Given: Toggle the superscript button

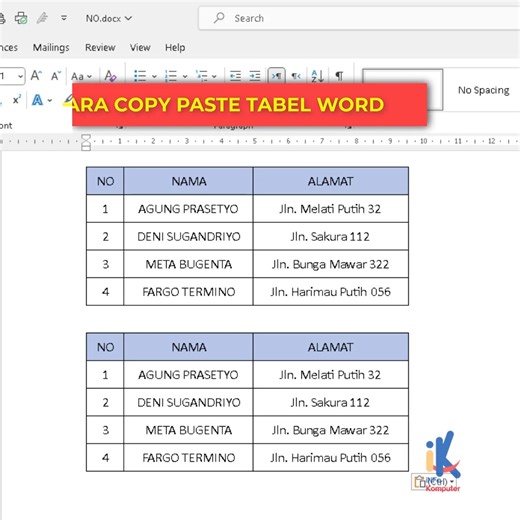Looking at the screenshot, I should point(17,100).
